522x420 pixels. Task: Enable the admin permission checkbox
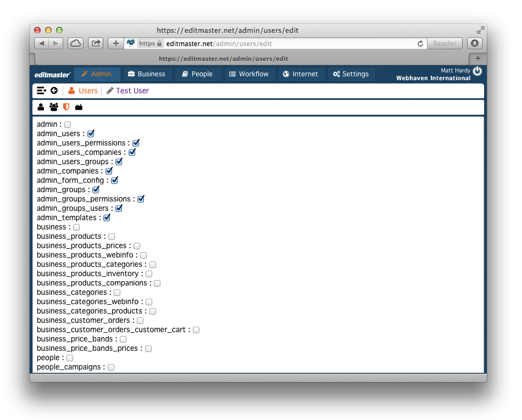pos(68,125)
